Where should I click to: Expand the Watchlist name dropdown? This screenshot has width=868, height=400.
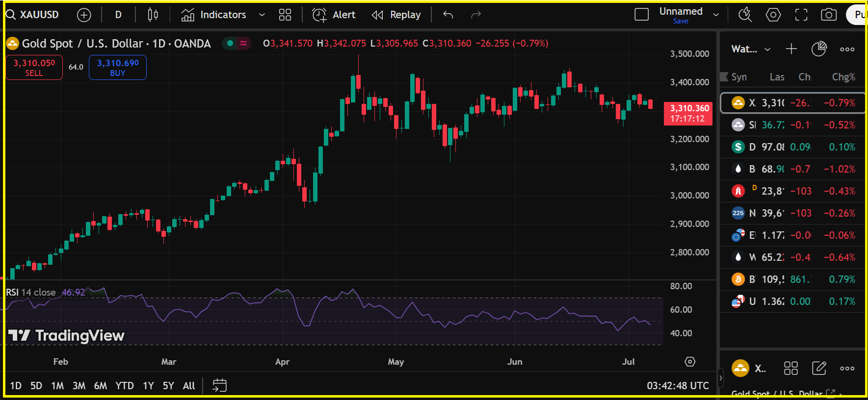click(x=767, y=50)
